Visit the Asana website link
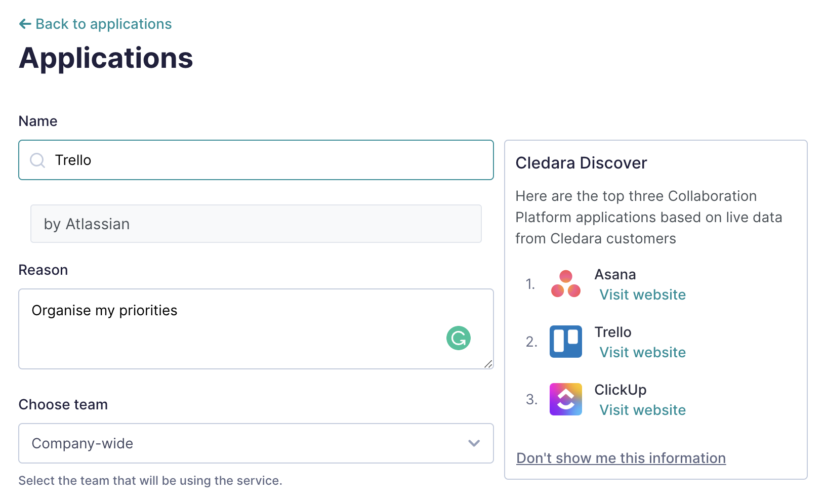Image resolution: width=825 pixels, height=504 pixels. (x=642, y=295)
